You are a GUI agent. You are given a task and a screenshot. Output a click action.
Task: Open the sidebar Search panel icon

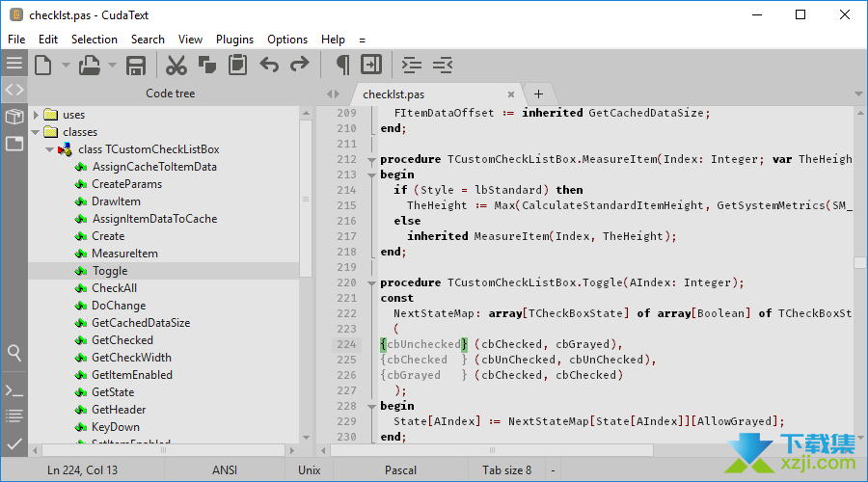[14, 353]
